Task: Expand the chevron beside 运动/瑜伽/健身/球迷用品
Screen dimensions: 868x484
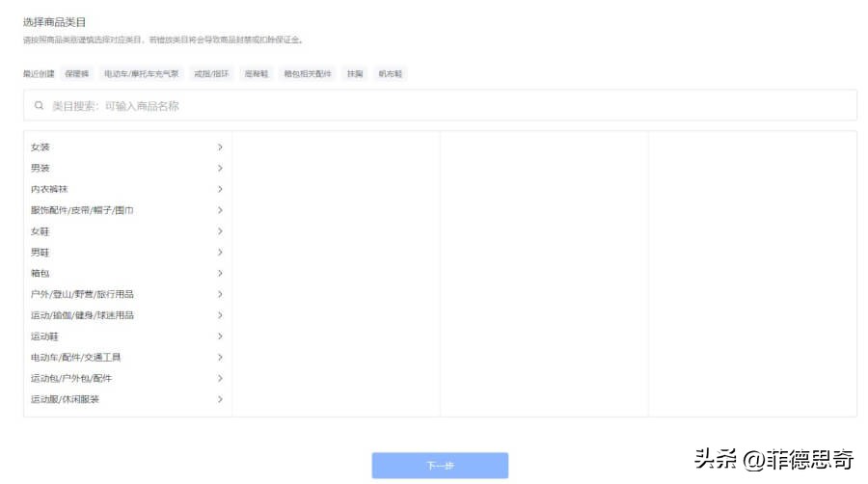Action: coord(220,315)
